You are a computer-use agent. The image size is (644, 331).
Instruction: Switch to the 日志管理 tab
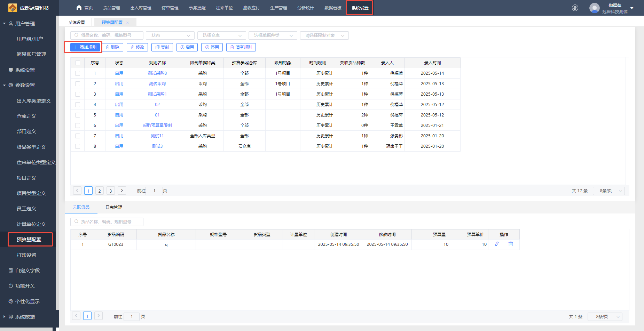coord(114,208)
